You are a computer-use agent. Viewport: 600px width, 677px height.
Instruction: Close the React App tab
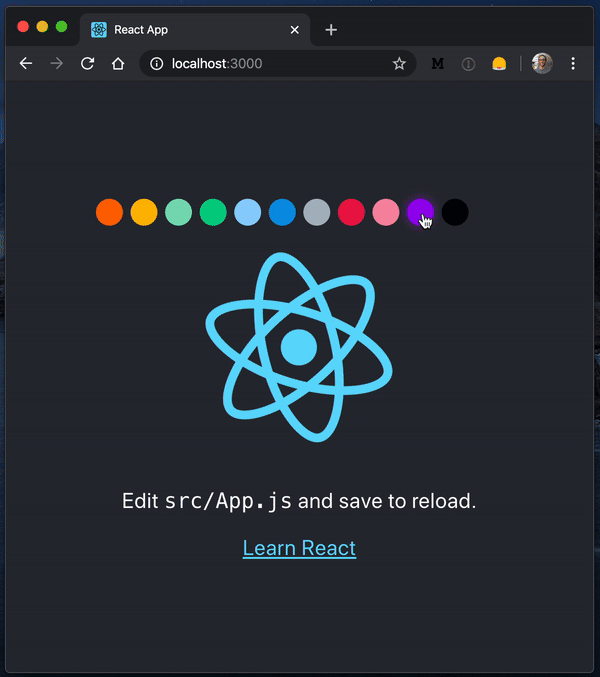[x=295, y=30]
